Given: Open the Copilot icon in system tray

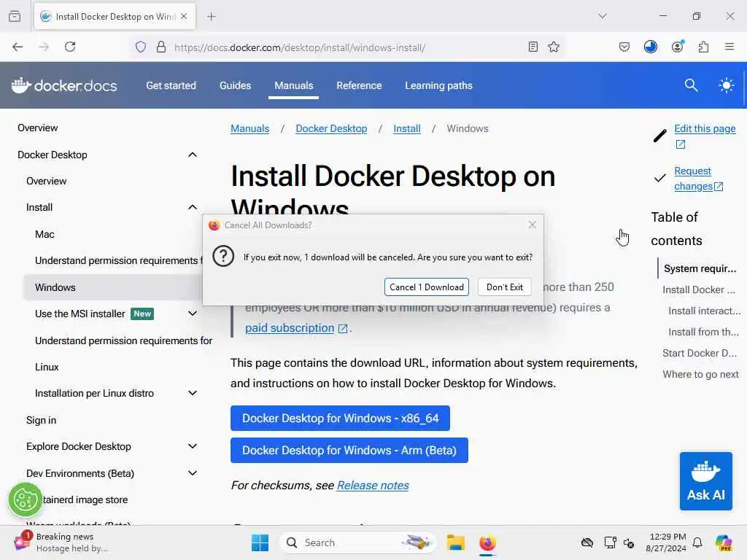Looking at the screenshot, I should point(724,542).
